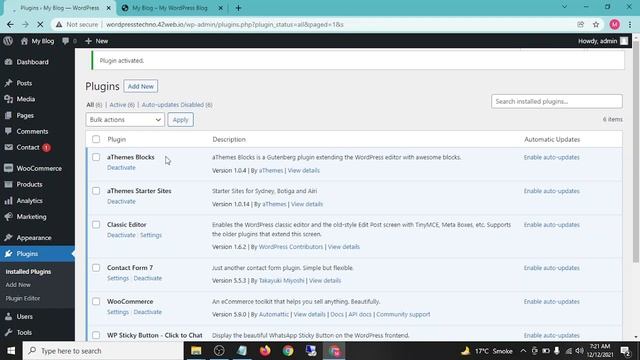Share this page from the address bar

click(581, 24)
